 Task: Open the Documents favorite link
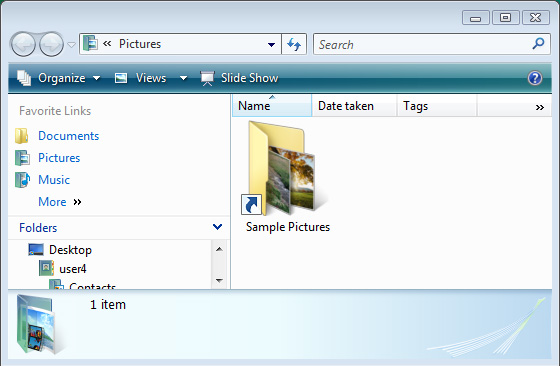coord(69,136)
